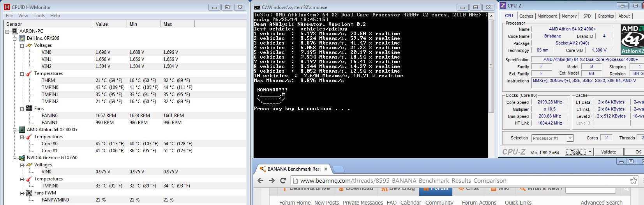Open the Processor #1 selection dropdown

(570, 138)
